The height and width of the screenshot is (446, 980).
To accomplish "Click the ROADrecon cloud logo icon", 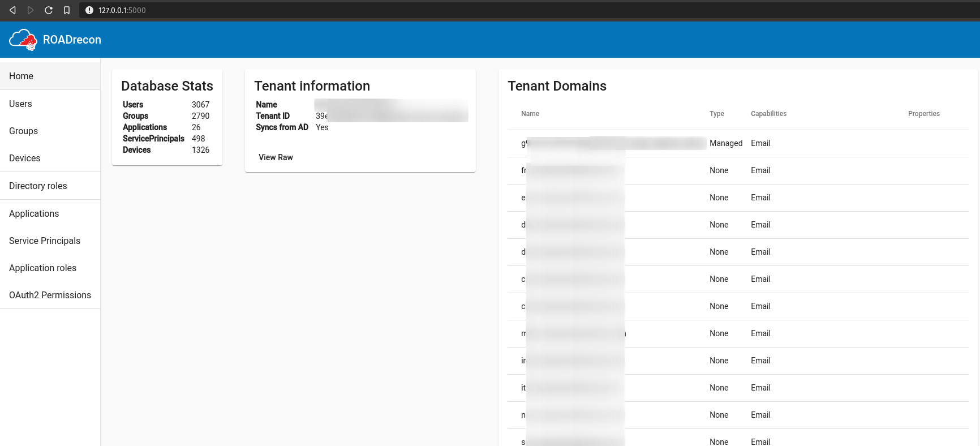I will [x=23, y=40].
